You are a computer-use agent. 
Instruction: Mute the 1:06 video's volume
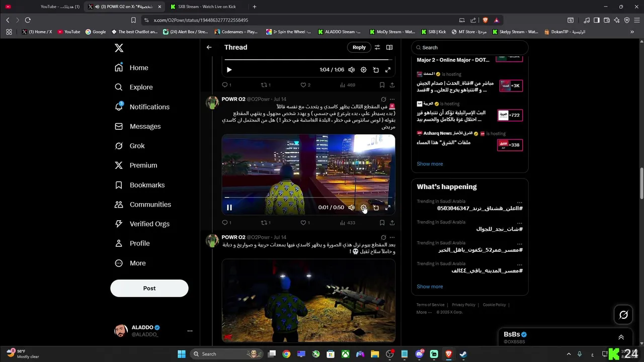[351, 70]
